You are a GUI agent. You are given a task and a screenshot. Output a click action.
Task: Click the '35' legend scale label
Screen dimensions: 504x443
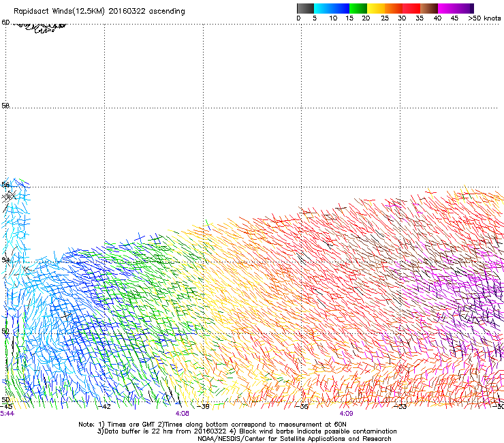pos(420,18)
